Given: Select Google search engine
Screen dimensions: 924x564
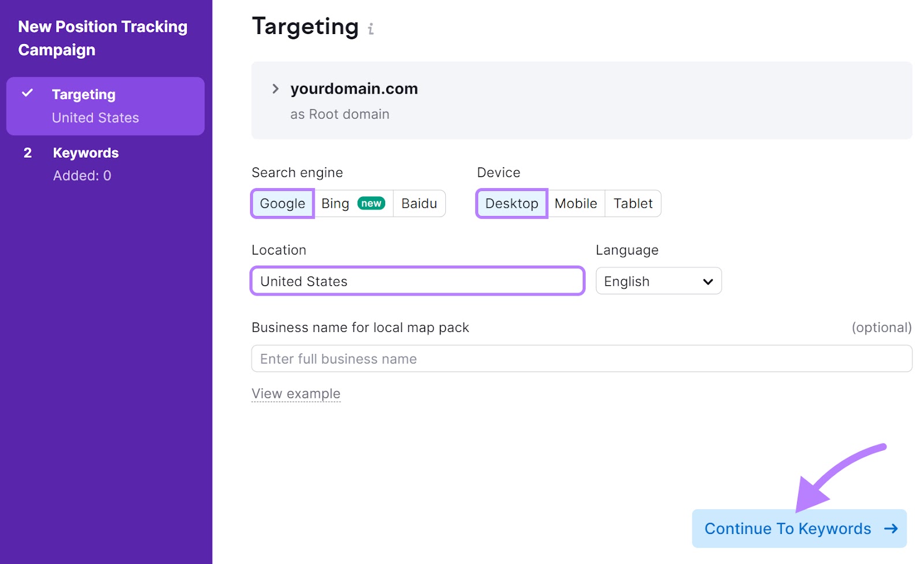Looking at the screenshot, I should [282, 204].
